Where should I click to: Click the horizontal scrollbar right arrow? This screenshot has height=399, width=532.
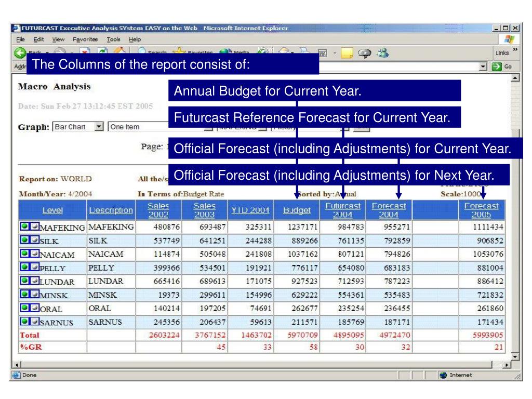point(507,365)
